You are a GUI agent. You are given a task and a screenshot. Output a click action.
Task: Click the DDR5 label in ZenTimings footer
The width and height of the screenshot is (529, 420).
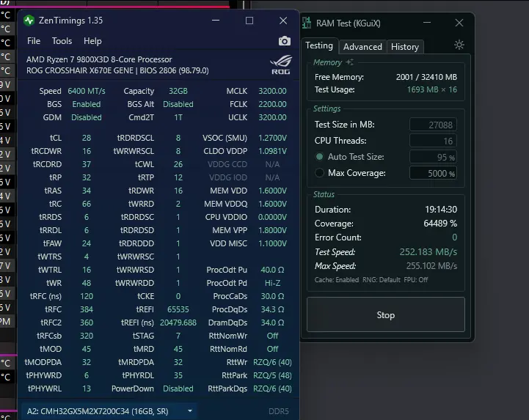point(279,411)
